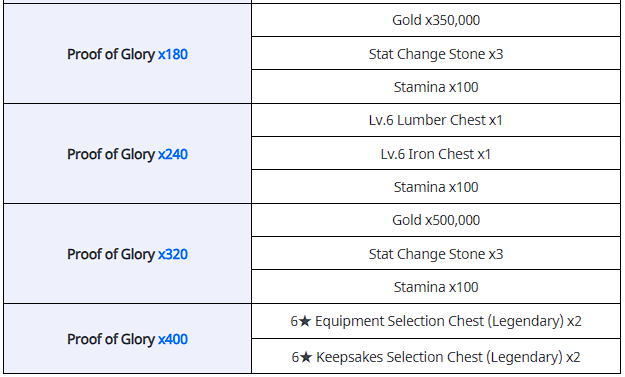Click the Gold x500,000 reward row
Image resolution: width=625 pixels, height=377 pixels.
tap(436, 220)
